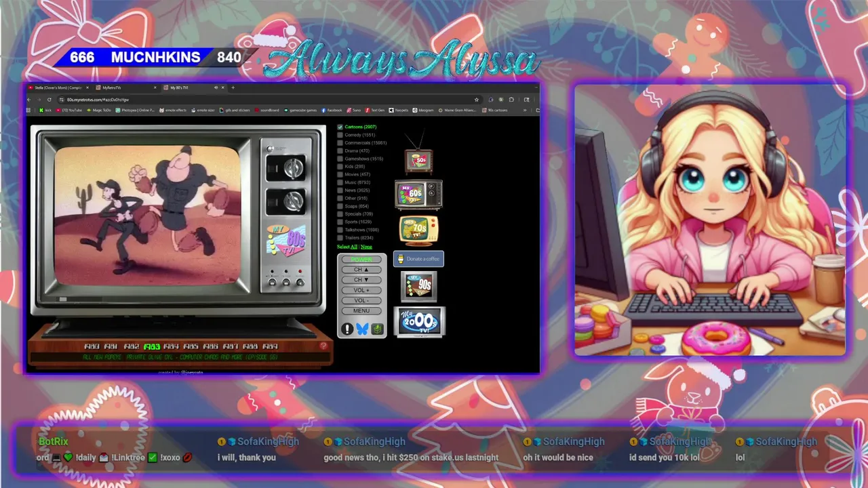This screenshot has width=868, height=488.
Task: Click the Select None link
Action: tap(366, 247)
